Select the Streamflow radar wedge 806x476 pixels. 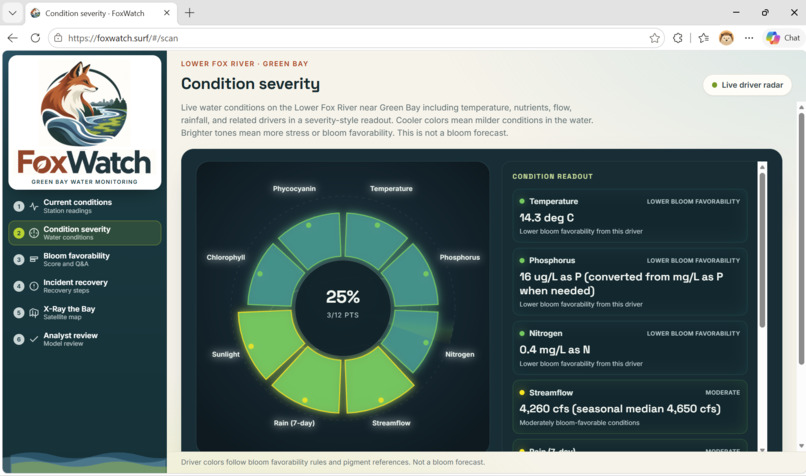374,383
